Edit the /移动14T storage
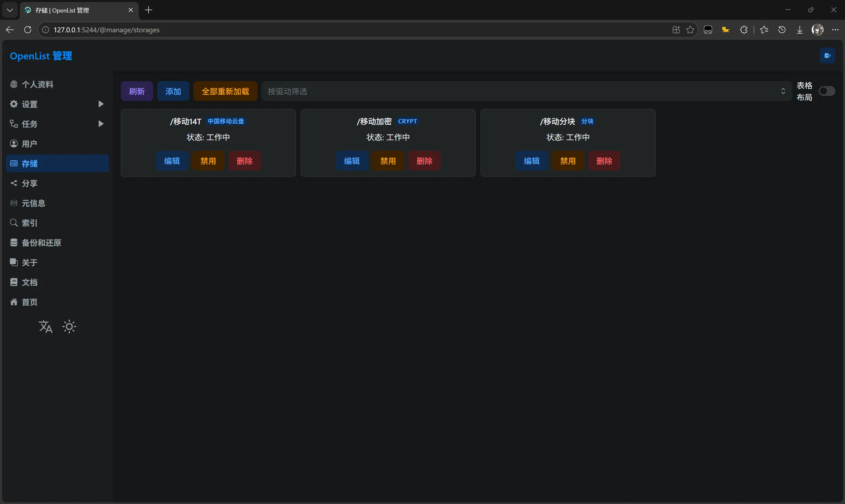This screenshot has height=504, width=845. click(x=172, y=161)
